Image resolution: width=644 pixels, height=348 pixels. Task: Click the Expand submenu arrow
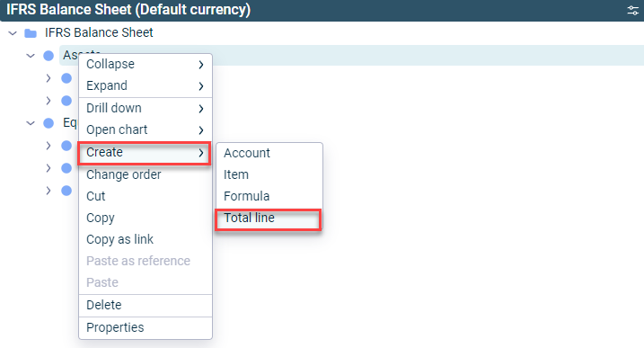(201, 86)
